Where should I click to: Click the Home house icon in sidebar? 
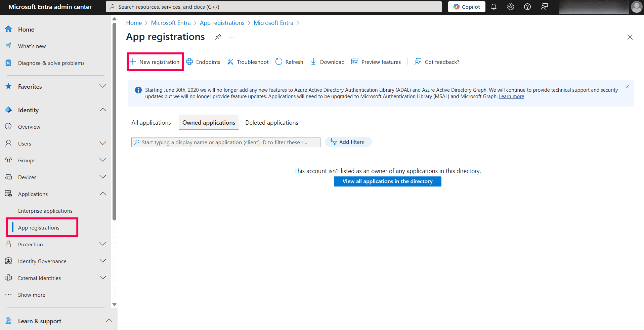(8, 29)
